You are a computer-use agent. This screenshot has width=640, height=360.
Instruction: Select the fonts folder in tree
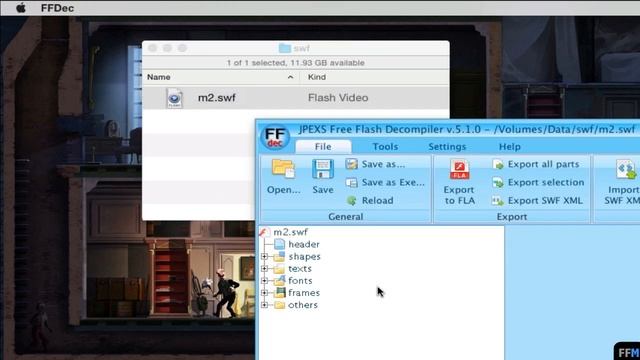(300, 281)
